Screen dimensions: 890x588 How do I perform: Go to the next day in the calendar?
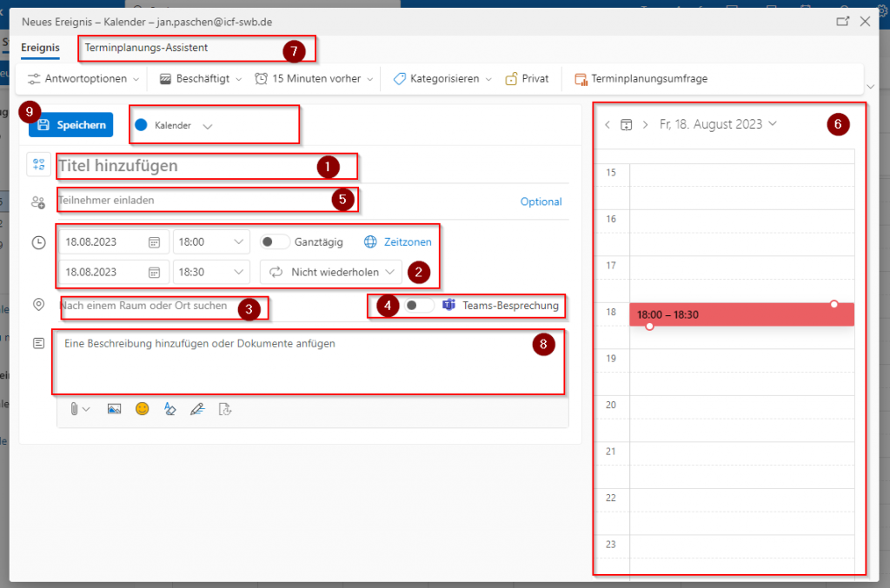tap(645, 125)
